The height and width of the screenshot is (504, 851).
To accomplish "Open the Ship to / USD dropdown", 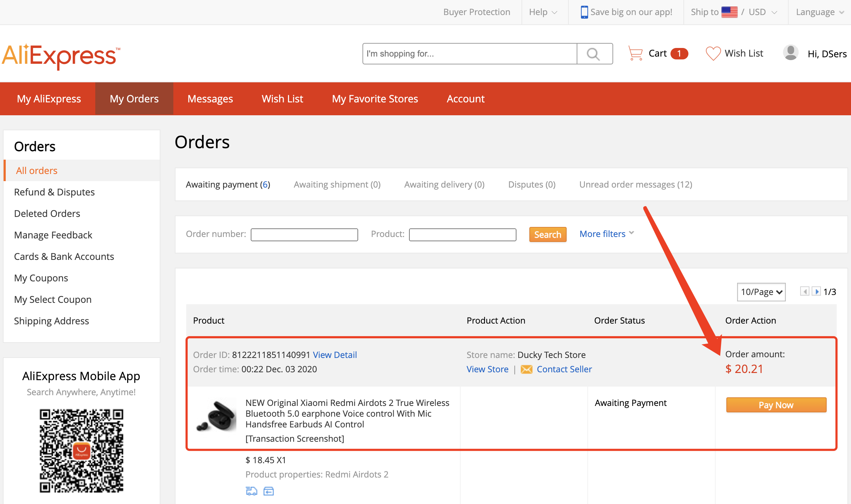I will [x=734, y=12].
